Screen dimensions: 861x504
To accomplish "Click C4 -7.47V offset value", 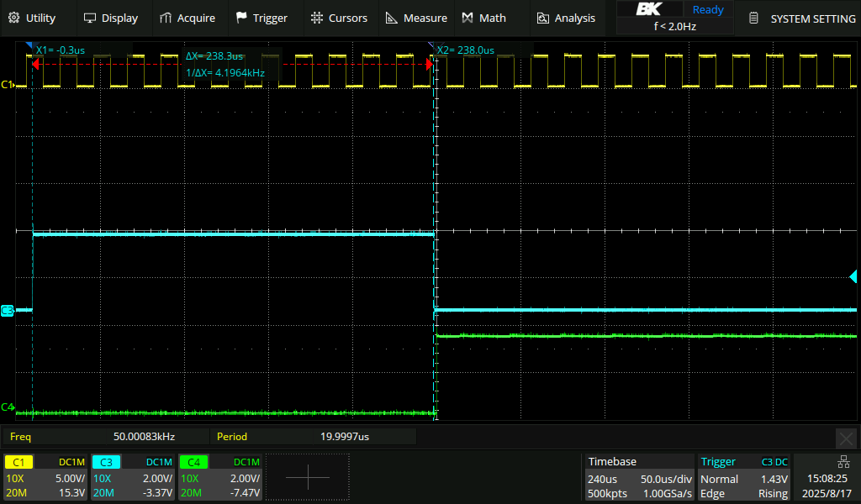I will [245, 492].
